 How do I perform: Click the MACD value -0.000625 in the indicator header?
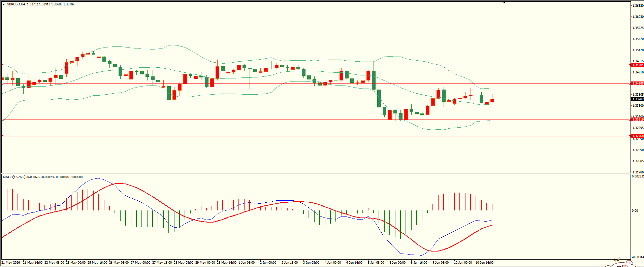tap(33, 177)
